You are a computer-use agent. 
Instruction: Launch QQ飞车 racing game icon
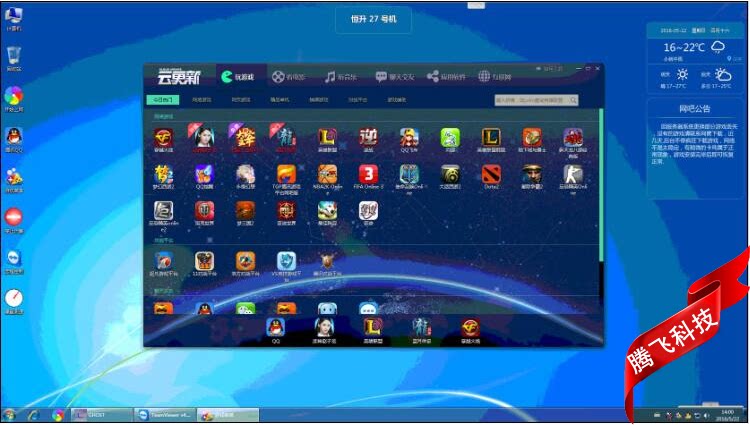tap(409, 140)
